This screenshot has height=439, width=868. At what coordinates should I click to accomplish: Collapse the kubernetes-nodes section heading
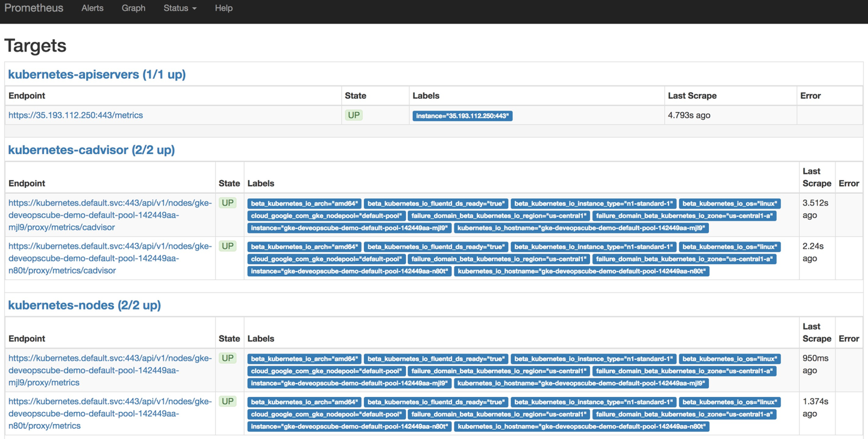pos(84,305)
